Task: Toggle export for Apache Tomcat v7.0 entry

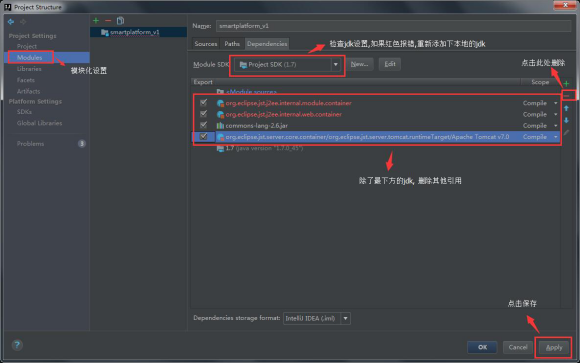Action: point(203,137)
